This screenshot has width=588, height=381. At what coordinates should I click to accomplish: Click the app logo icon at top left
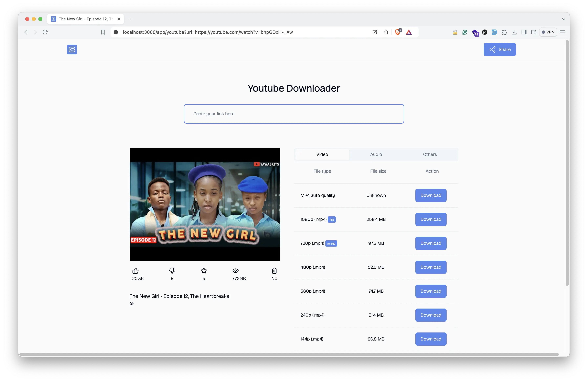(x=72, y=49)
